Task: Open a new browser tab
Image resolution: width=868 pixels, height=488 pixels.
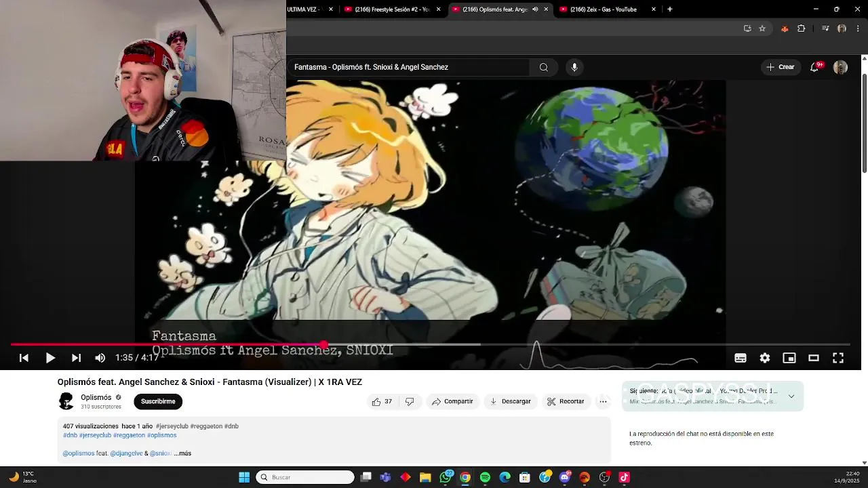Action: pos(670,9)
